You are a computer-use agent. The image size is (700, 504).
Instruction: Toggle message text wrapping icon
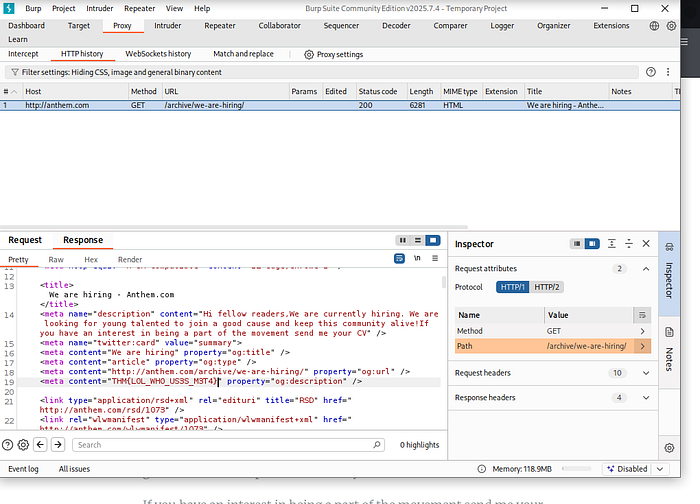click(x=399, y=258)
